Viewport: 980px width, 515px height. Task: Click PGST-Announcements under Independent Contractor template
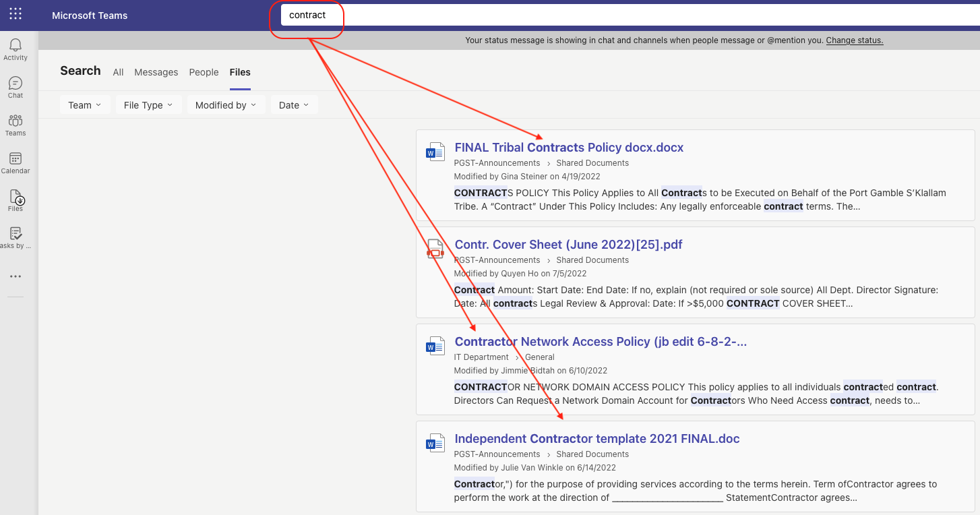point(497,454)
